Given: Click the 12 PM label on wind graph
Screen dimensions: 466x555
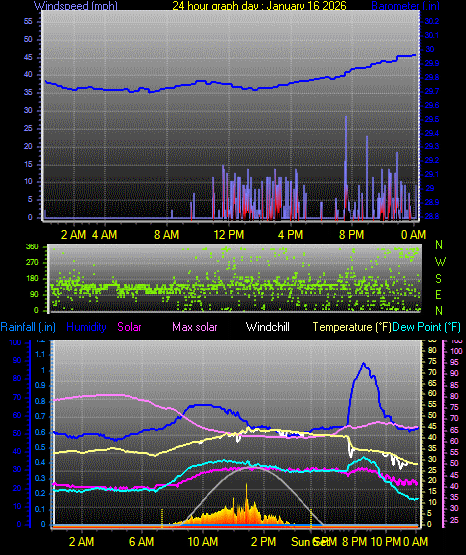Looking at the screenshot, I should (x=229, y=235).
